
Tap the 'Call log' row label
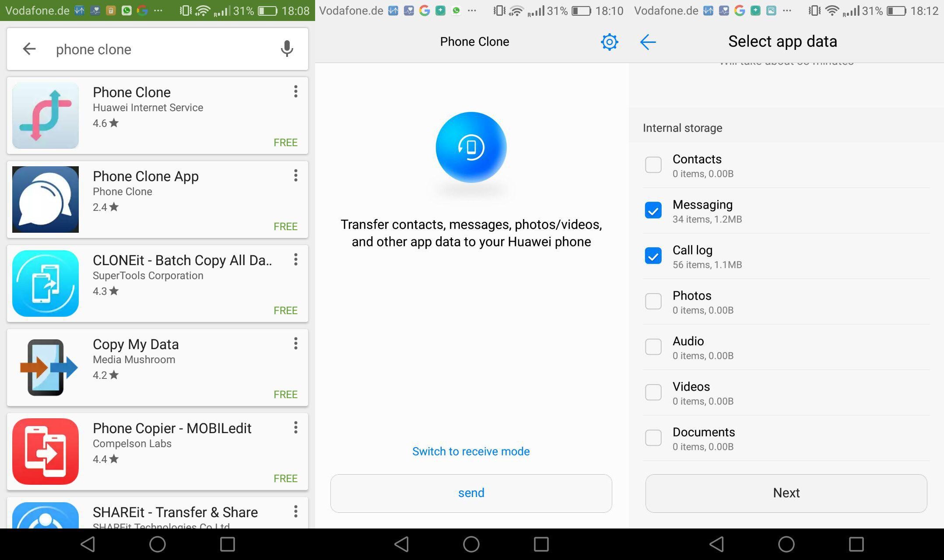pos(692,250)
